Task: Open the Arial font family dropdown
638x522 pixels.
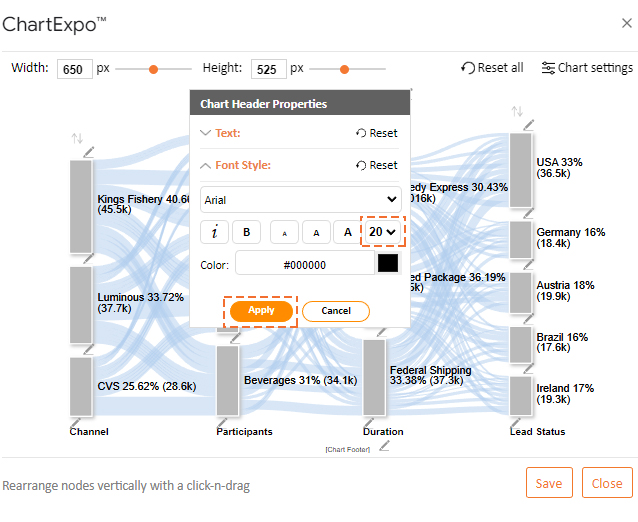Action: [300, 199]
